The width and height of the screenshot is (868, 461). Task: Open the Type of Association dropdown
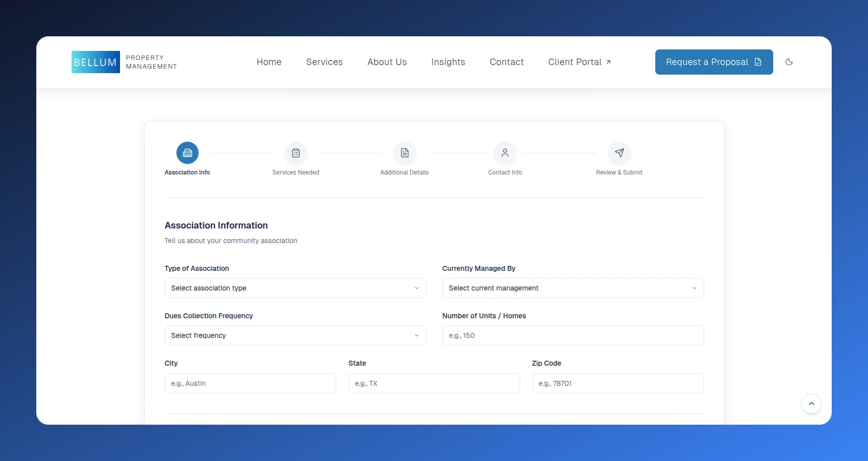click(x=295, y=288)
